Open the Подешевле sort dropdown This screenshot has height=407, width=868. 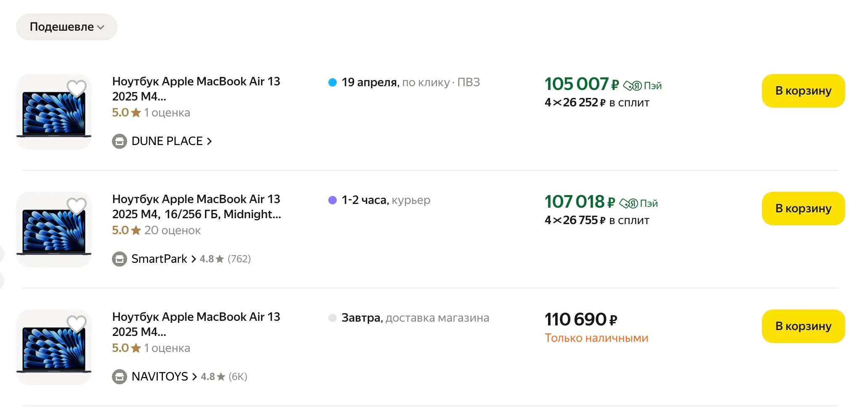click(x=67, y=27)
